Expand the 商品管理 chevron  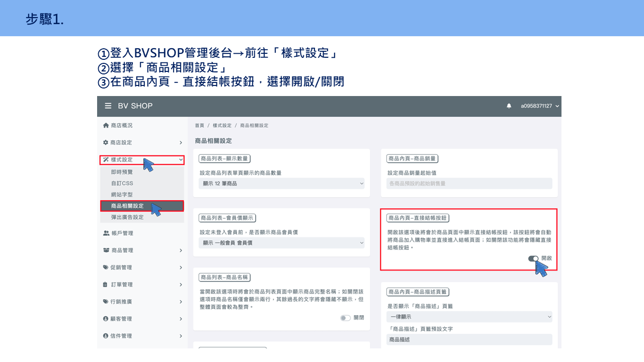181,250
